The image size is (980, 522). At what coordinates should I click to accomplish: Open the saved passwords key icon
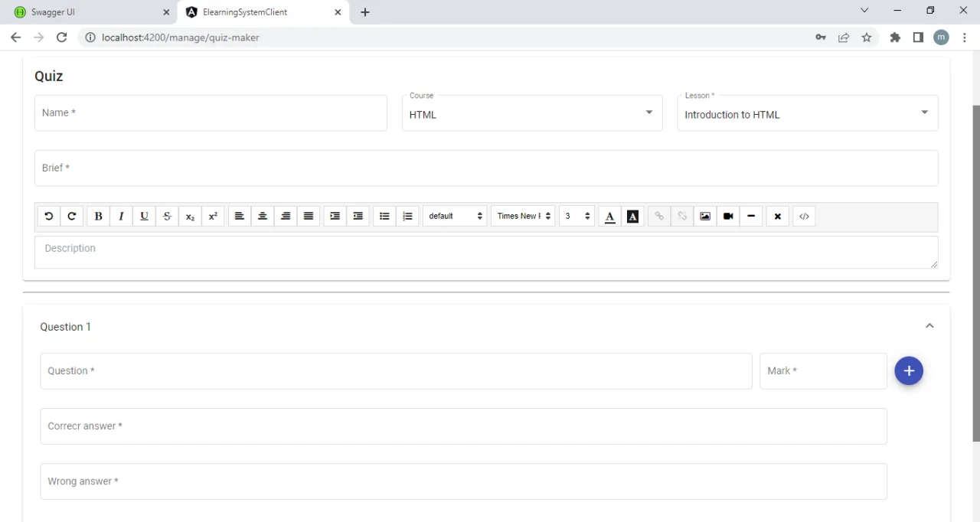[x=821, y=38]
